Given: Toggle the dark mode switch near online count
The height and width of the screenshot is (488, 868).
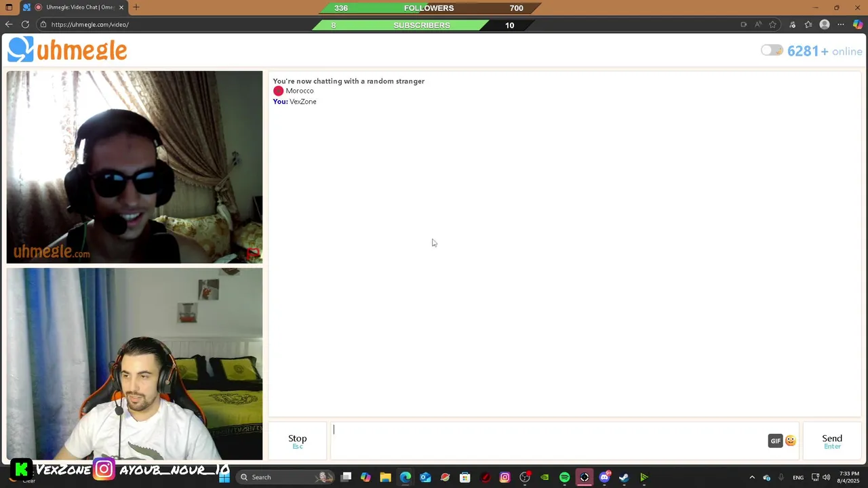Looking at the screenshot, I should tap(772, 50).
